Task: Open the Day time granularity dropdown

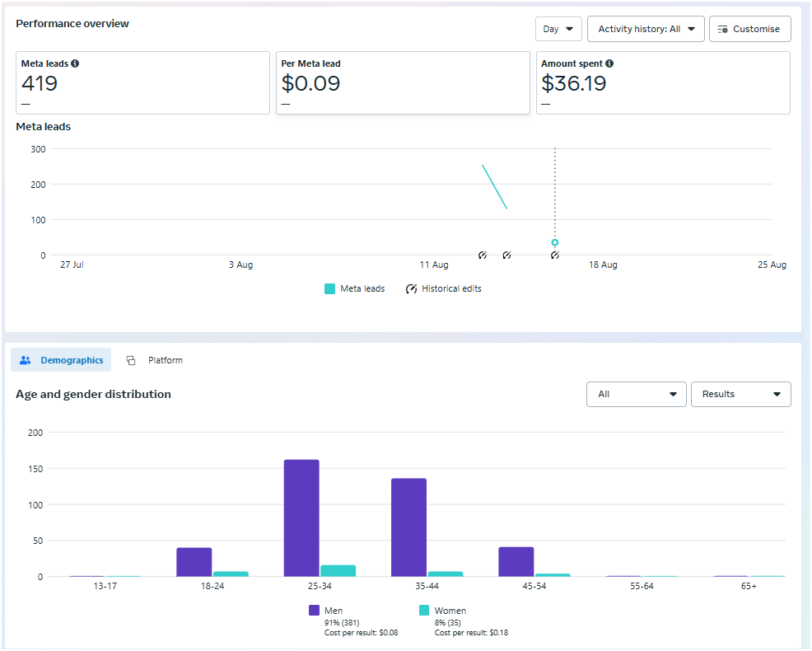Action: 558,29
